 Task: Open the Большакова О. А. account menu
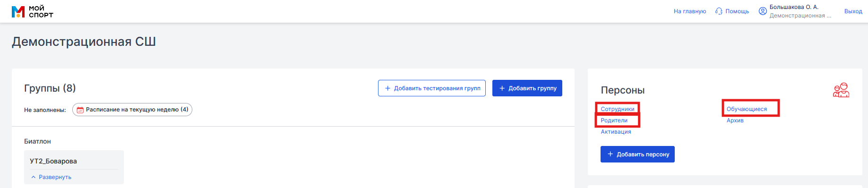[800, 11]
